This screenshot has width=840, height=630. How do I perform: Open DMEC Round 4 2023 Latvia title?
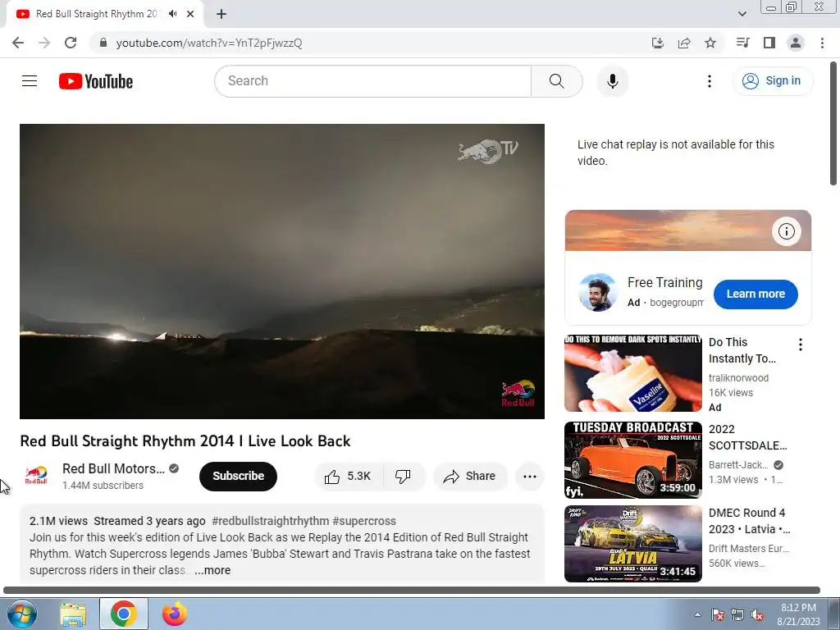[x=750, y=521]
